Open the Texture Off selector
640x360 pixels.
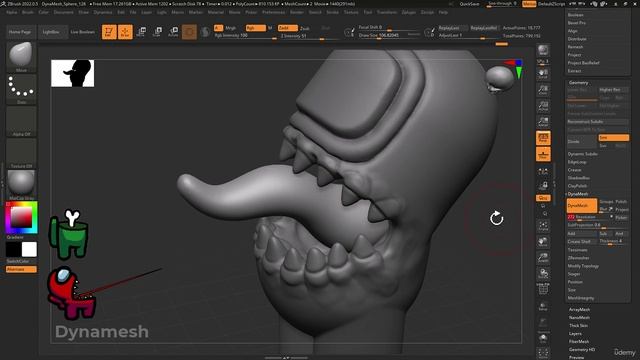pyautogui.click(x=21, y=153)
